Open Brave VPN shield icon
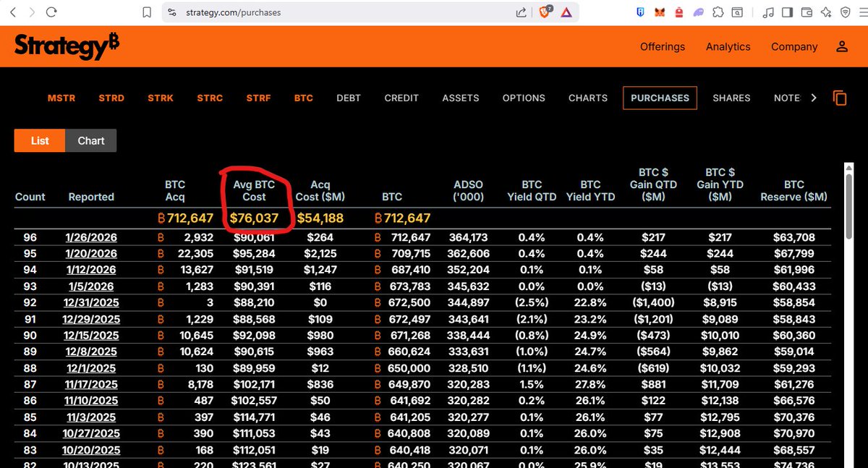This screenshot has height=468, width=868. 845,12
